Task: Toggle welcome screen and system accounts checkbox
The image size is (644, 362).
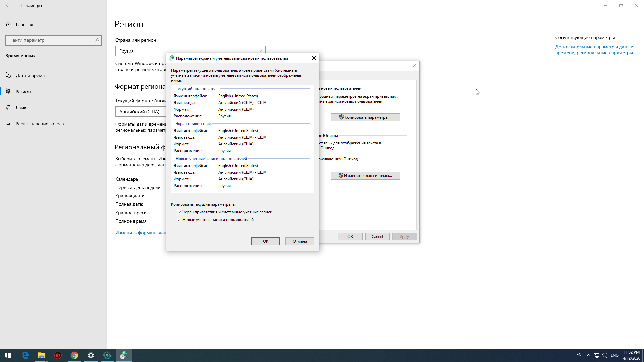Action: click(179, 212)
